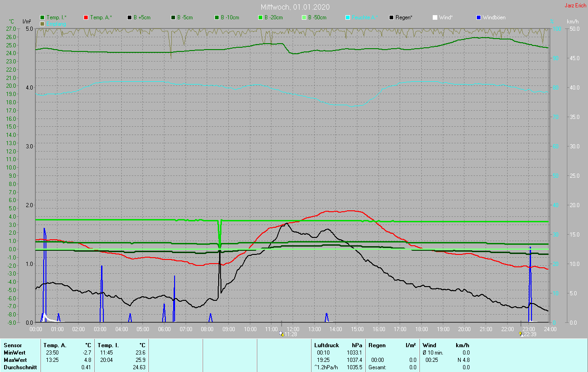The width and height of the screenshot is (588, 372).
Task: Click the cyan legend square before Regen*
Action: point(348,17)
